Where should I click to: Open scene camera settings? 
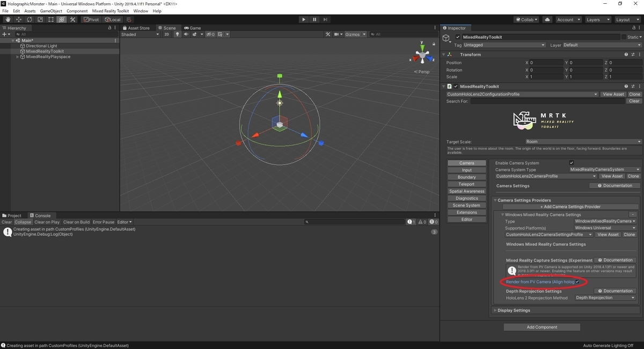[338, 34]
